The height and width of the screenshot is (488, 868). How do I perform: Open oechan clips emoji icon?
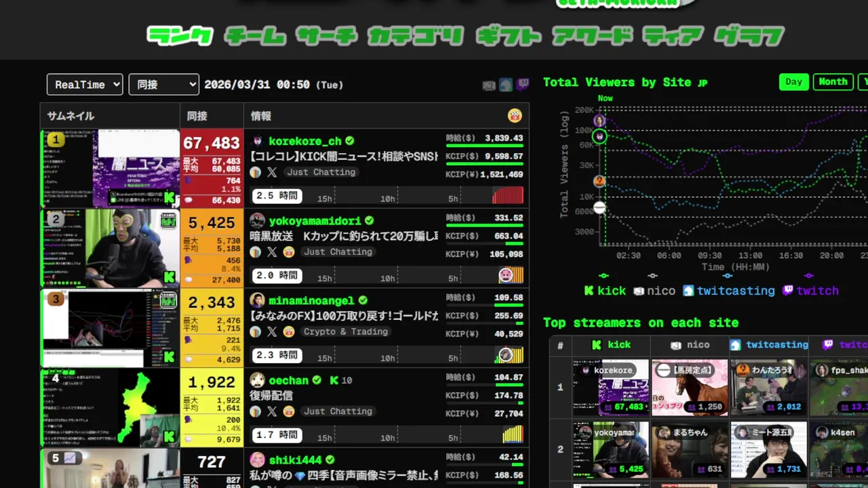coord(288,411)
